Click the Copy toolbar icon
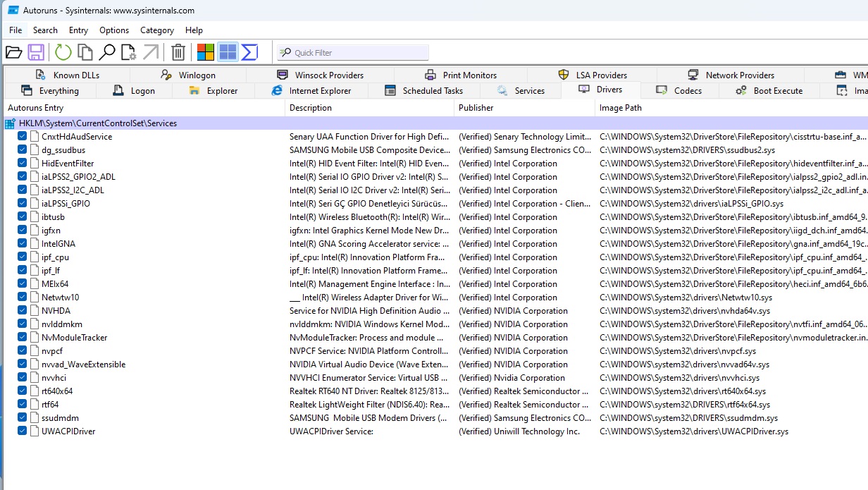The width and height of the screenshot is (868, 490). coord(85,52)
